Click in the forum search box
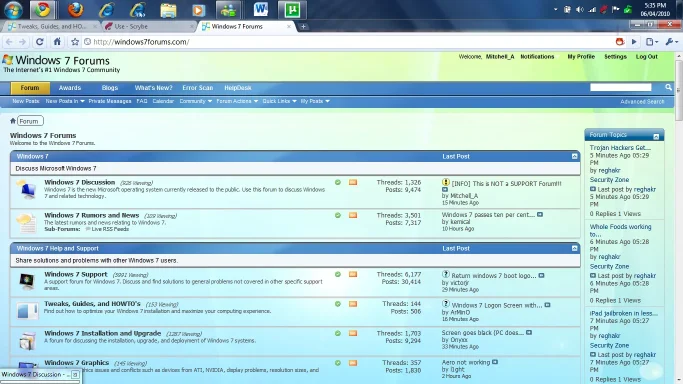This screenshot has width=683, height=384. tap(621, 88)
